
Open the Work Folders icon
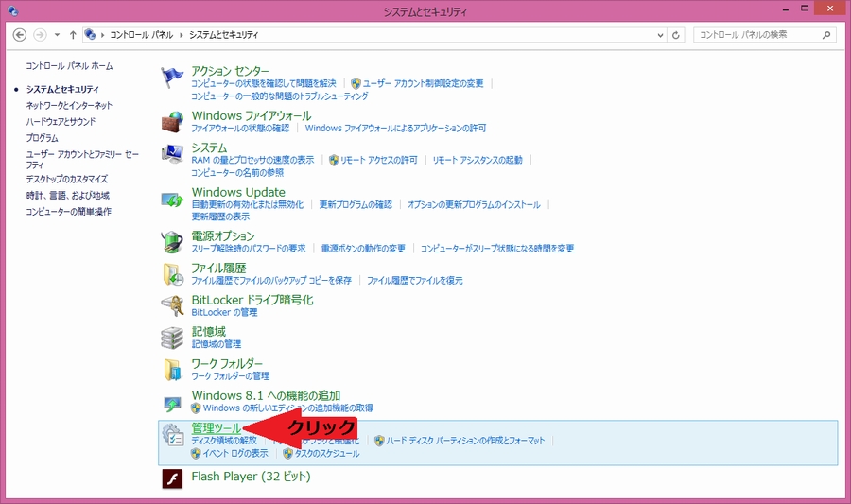tap(173, 370)
